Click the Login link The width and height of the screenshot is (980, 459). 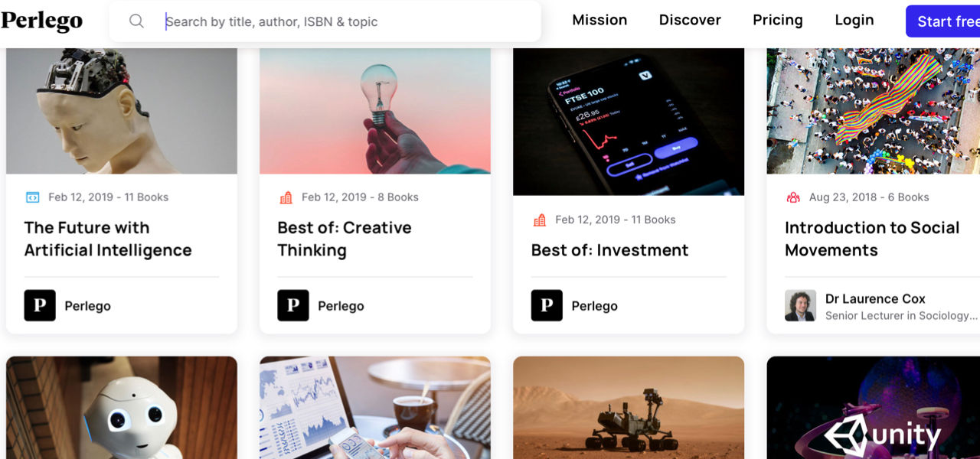coord(854,21)
